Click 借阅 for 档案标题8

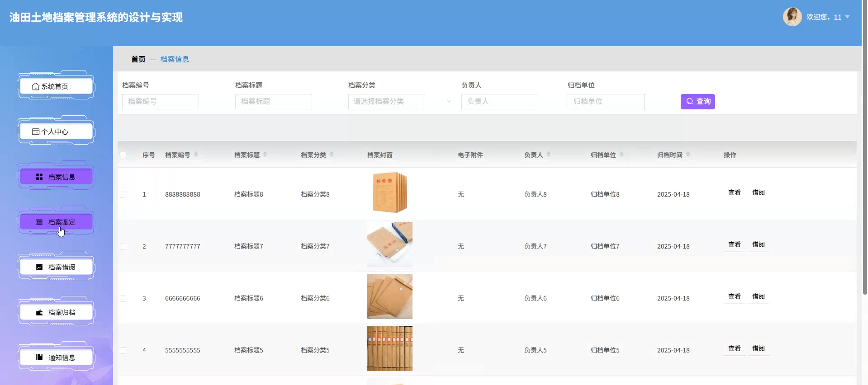[x=759, y=193]
